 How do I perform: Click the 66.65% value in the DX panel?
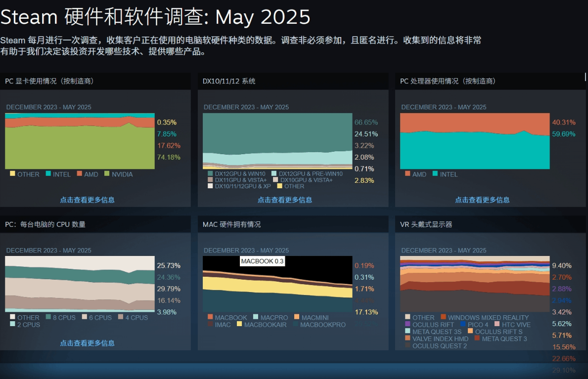coord(366,123)
